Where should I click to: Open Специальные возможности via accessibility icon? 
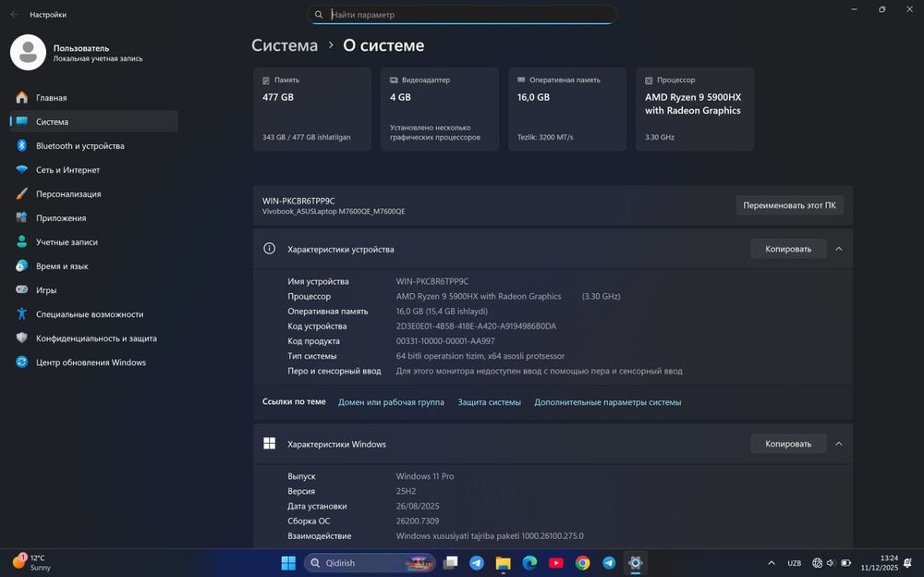(22, 313)
